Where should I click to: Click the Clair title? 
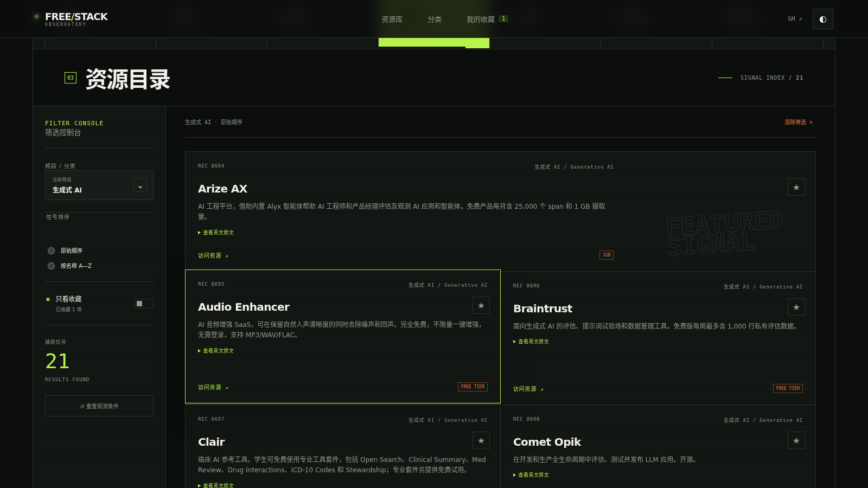(x=211, y=442)
